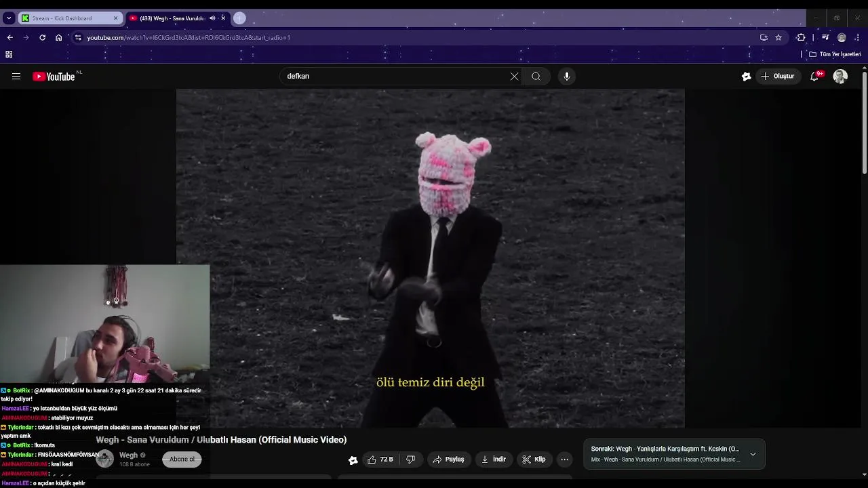
Task: Download the video with İndir
Action: pos(494,460)
